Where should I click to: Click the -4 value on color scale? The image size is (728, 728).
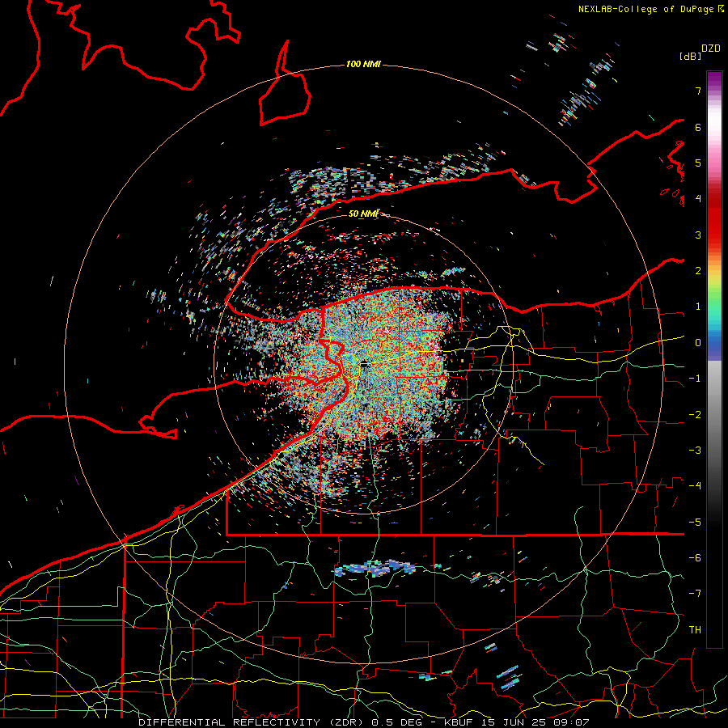695,486
